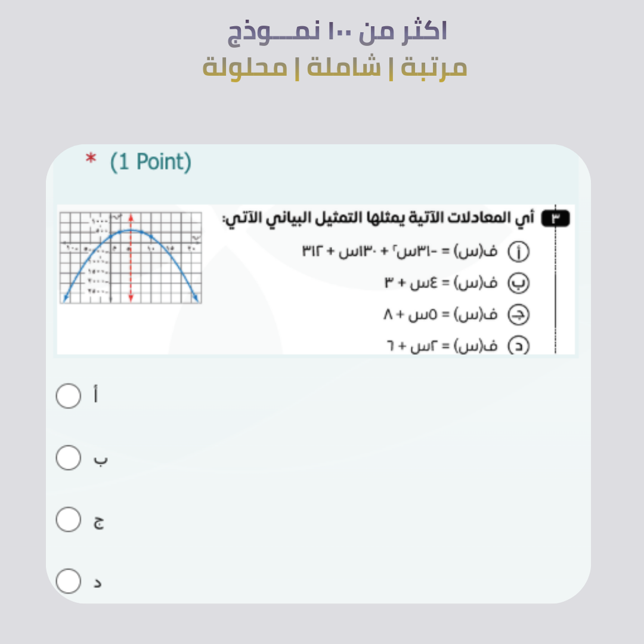Select radio button for answer ب

68,458
